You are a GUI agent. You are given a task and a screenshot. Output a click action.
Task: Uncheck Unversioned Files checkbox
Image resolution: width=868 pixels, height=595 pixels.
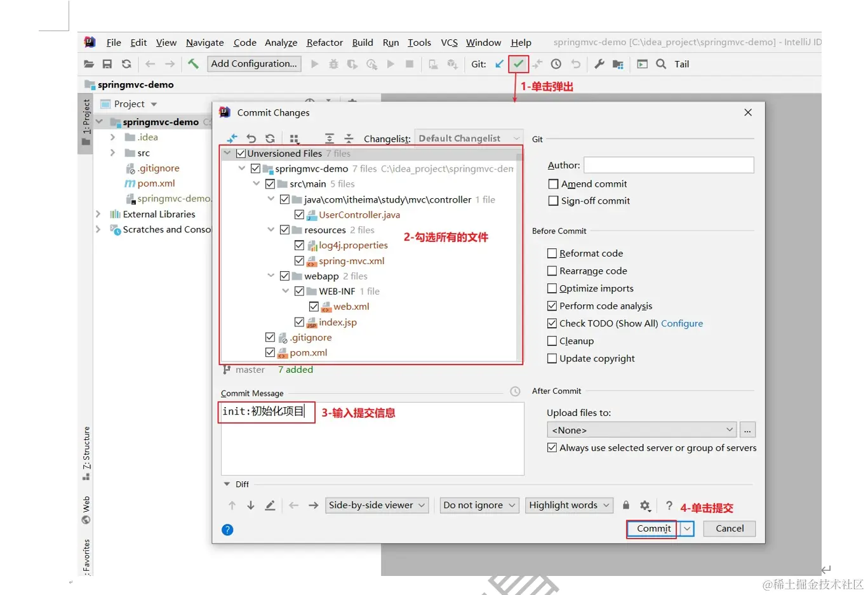[241, 154]
